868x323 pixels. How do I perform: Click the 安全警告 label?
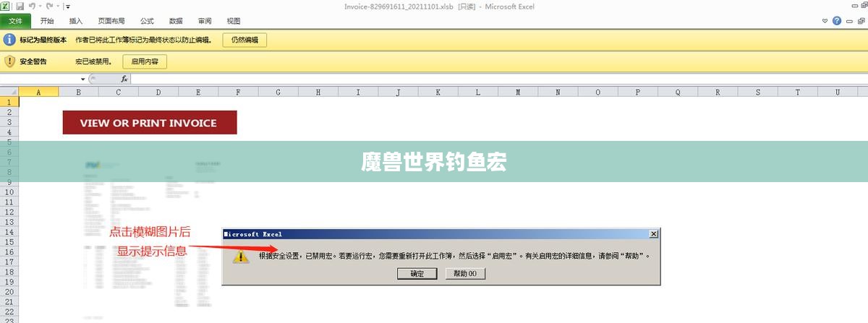(33, 61)
